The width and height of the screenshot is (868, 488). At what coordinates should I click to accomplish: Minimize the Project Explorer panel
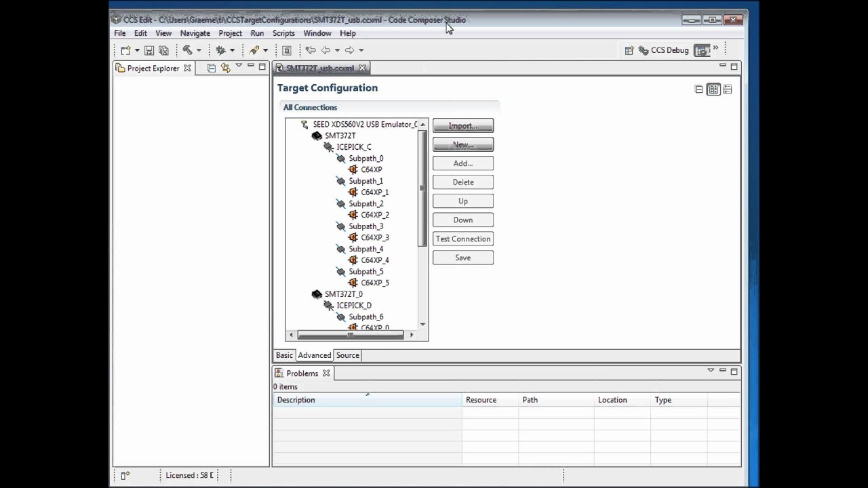250,66
